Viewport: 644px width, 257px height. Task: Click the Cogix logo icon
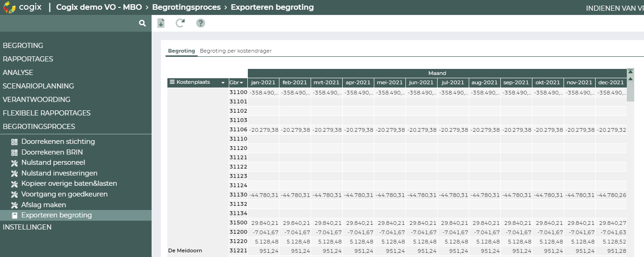(9, 7)
